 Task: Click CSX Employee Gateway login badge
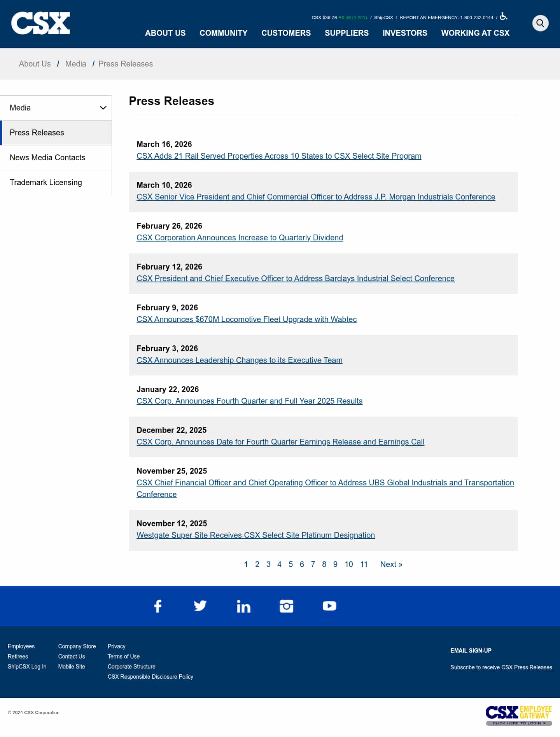tap(519, 716)
